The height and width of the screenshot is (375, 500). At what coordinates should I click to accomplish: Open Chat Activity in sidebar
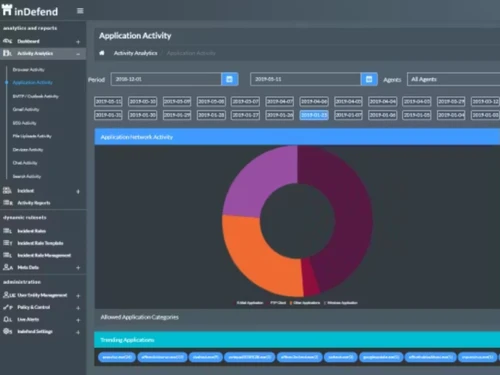pyautogui.click(x=25, y=163)
